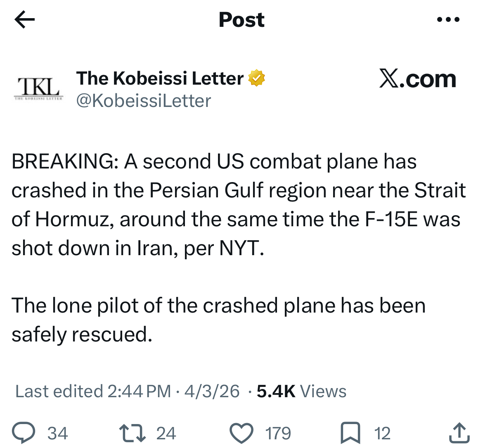Tap the 12 bookmarks count
Screen dimensions: 483x448
[382, 433]
